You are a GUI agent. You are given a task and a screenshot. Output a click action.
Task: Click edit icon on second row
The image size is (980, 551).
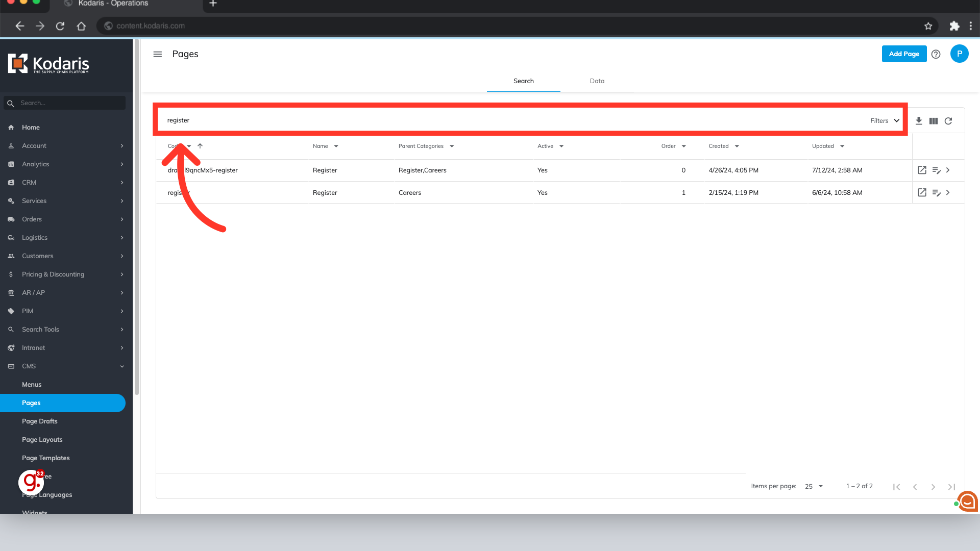click(936, 193)
